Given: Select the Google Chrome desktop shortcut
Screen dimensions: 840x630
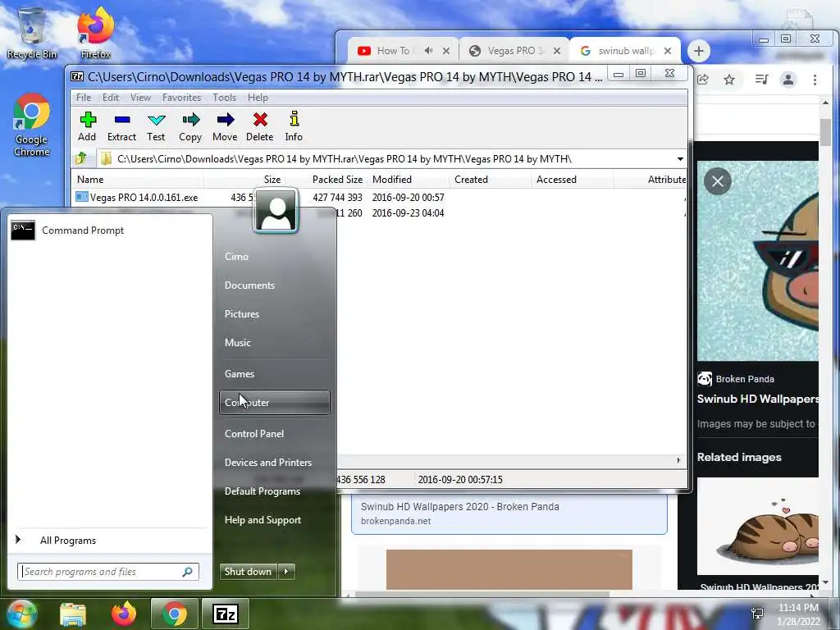Looking at the screenshot, I should [32, 125].
